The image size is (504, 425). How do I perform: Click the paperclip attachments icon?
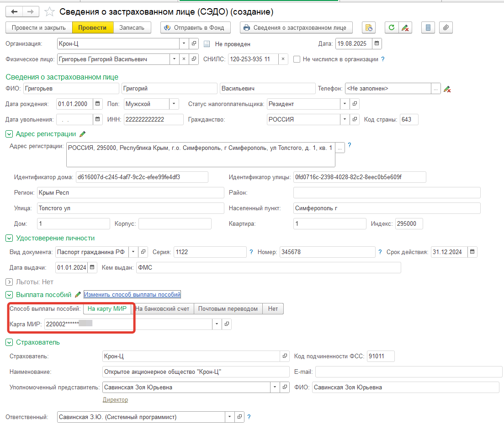[x=446, y=27]
